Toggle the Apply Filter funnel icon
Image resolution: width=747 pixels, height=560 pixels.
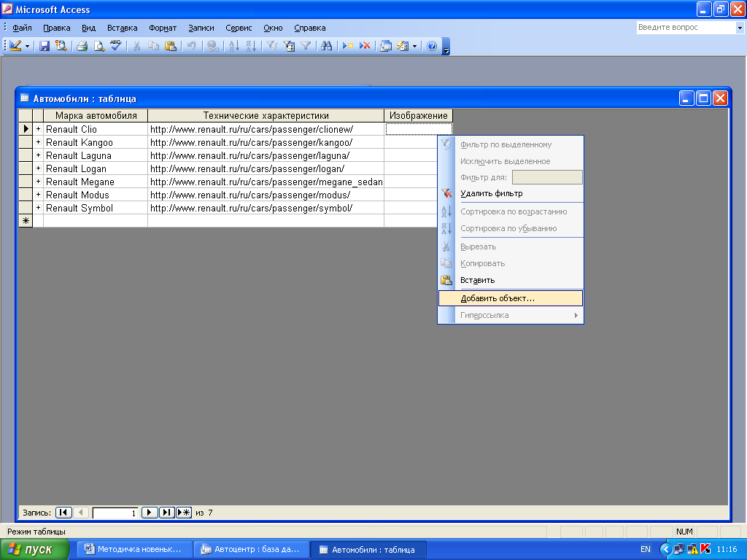[306, 46]
